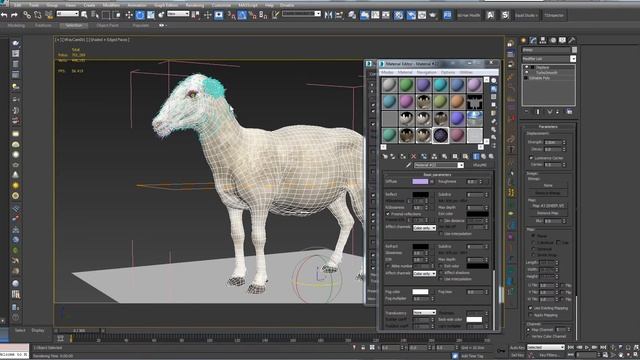Open the Align tool
Screen dimensions: 640x360
[x=339, y=15]
